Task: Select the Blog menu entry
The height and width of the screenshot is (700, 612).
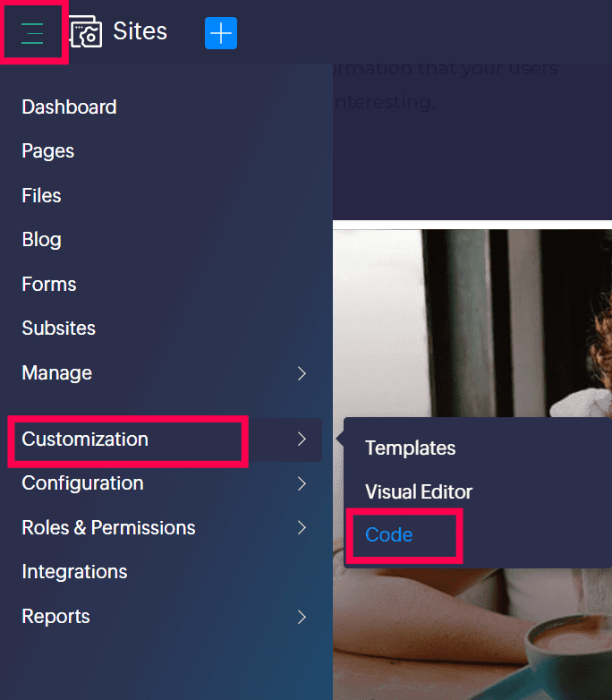Action: click(x=42, y=240)
